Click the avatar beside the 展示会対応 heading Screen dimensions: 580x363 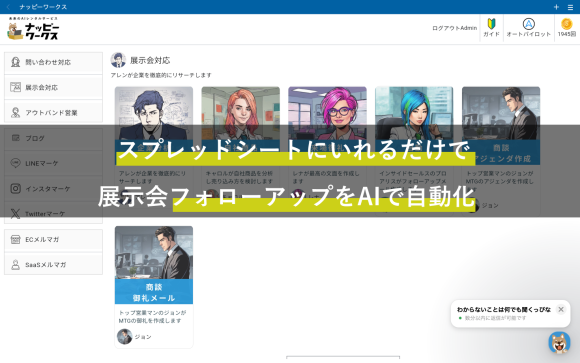[x=118, y=60]
